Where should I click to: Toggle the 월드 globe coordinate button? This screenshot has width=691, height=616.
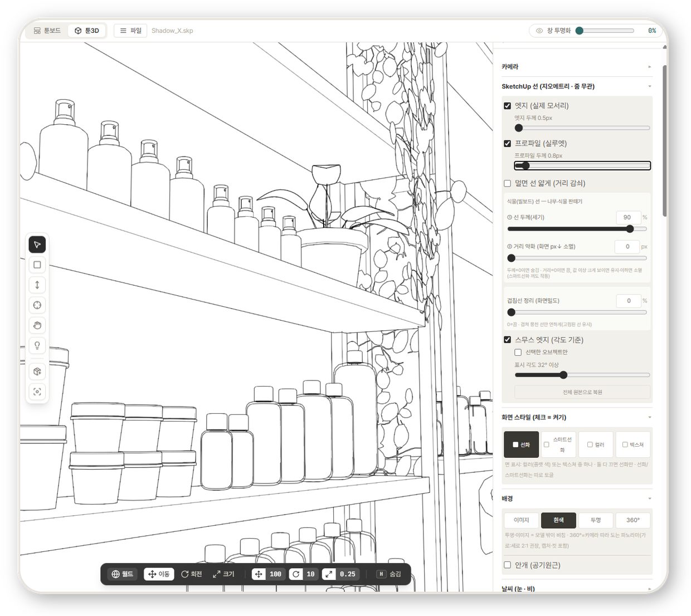[x=122, y=574]
